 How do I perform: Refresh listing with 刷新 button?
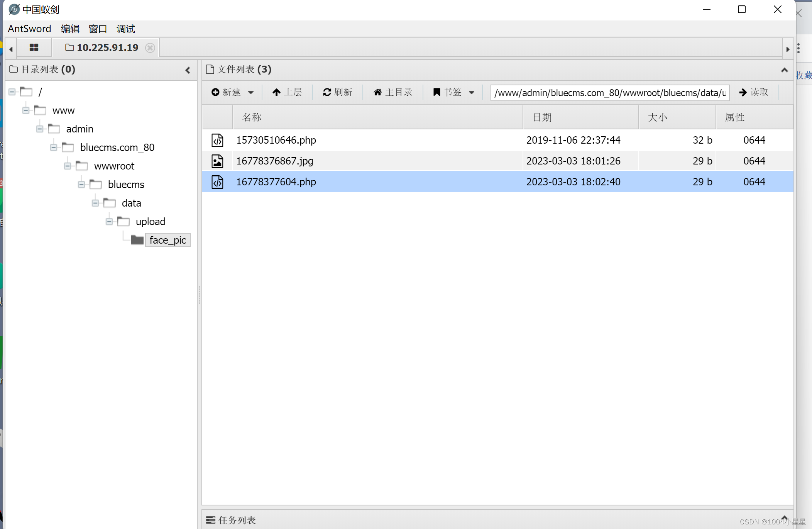[338, 92]
